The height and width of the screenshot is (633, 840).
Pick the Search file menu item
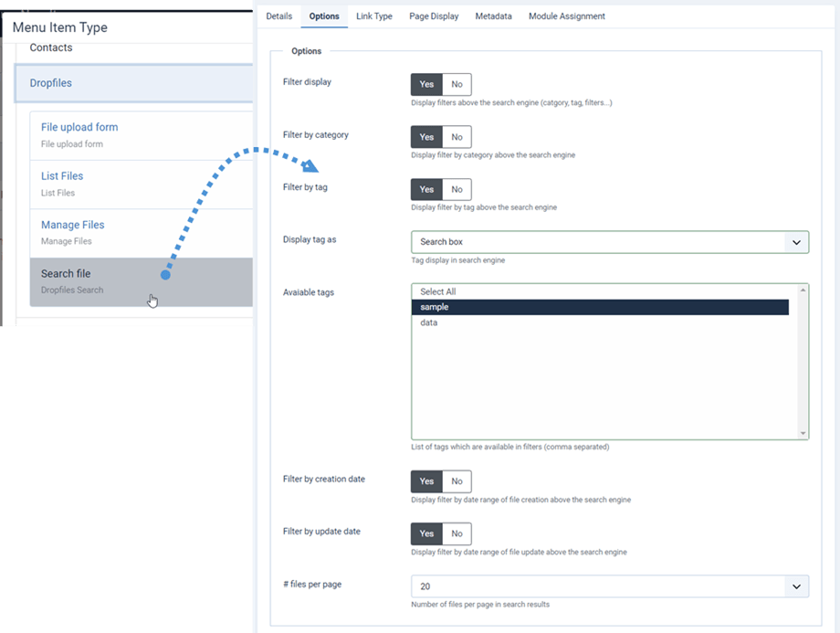(x=66, y=273)
